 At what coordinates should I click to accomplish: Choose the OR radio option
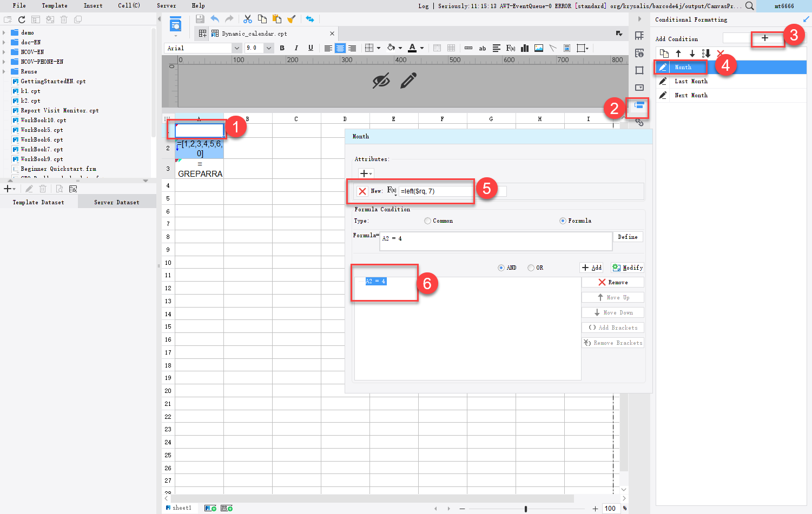531,268
